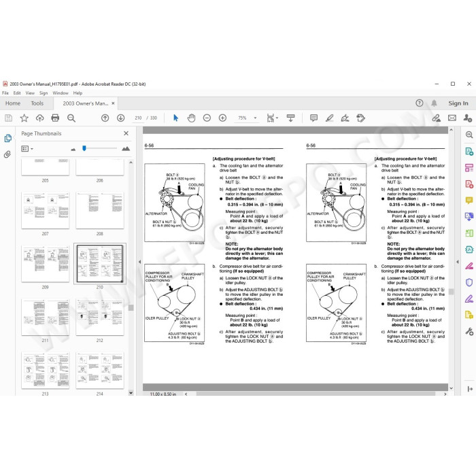
Task: Open the File menu
Action: click(x=5, y=93)
